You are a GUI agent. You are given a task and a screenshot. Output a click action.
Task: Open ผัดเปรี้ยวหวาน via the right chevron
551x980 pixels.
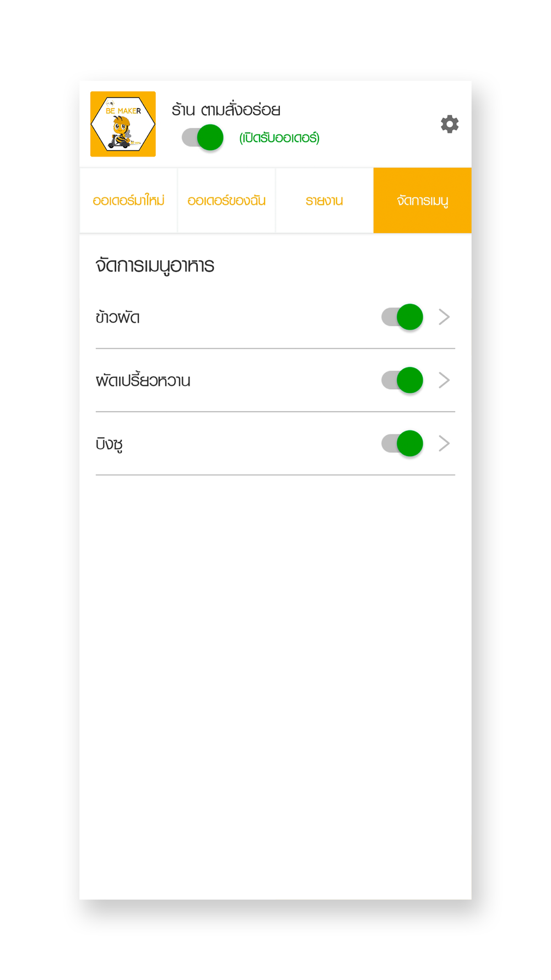click(444, 380)
